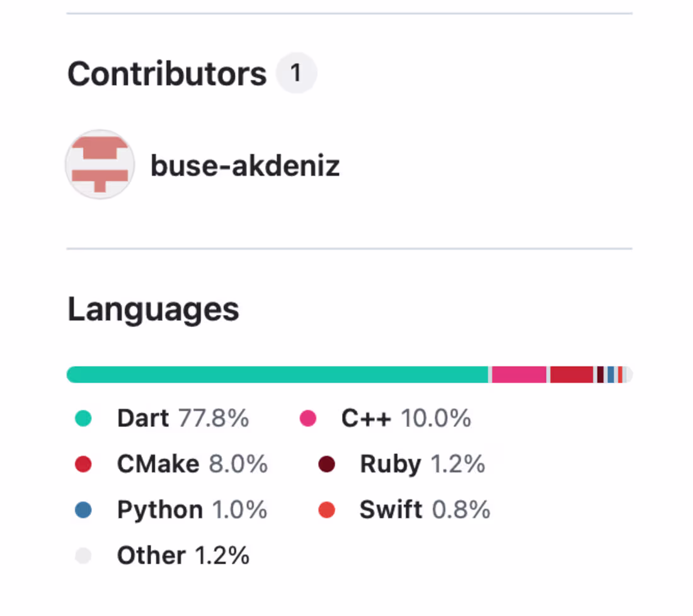
Task: Click the contributors count badge showing 1
Action: click(296, 73)
